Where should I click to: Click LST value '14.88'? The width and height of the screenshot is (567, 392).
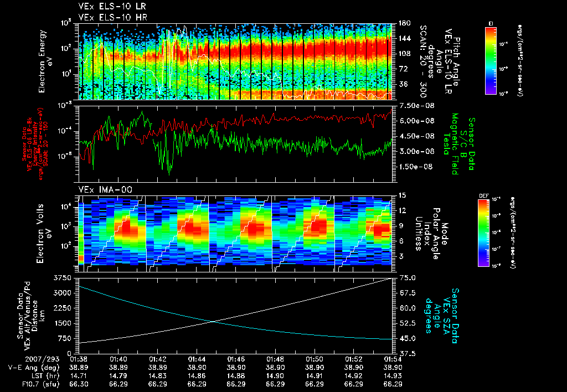click(x=236, y=376)
